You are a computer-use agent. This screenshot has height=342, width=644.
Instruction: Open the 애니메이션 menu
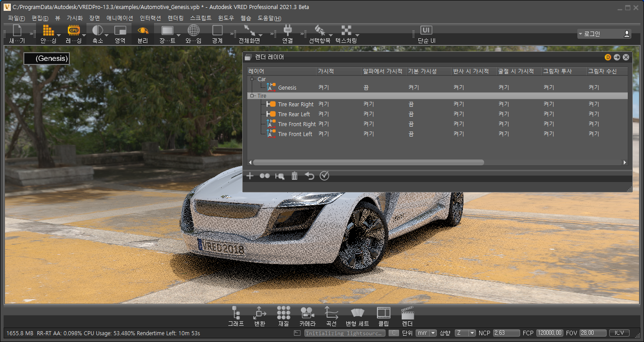(x=119, y=18)
